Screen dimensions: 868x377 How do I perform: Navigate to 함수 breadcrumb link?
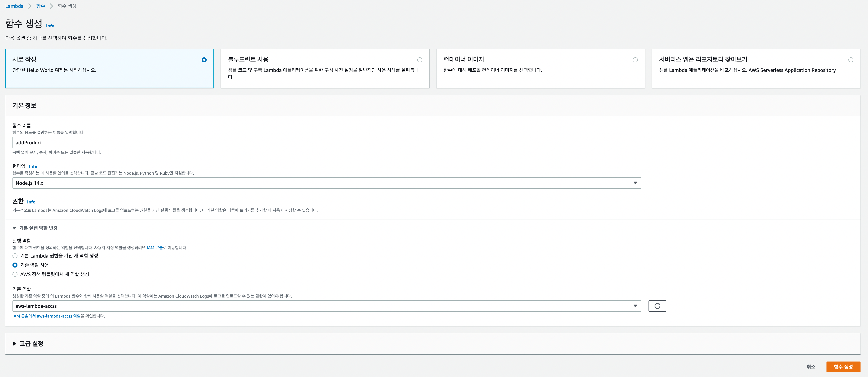pyautogui.click(x=40, y=6)
